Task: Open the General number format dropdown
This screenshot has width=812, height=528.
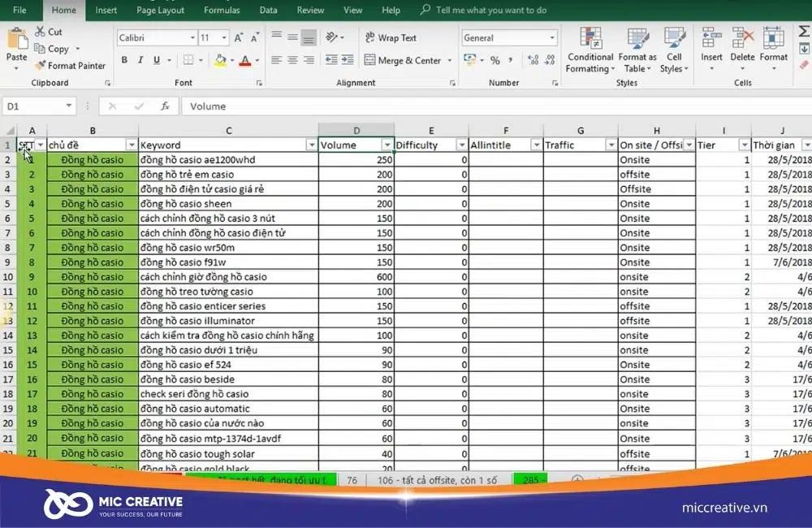Action: pyautogui.click(x=552, y=38)
